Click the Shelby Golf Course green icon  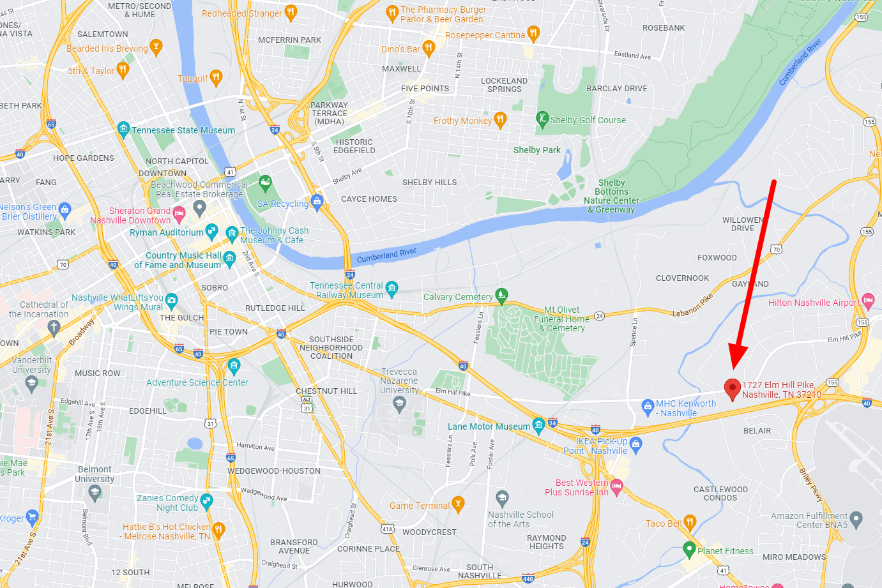(542, 119)
